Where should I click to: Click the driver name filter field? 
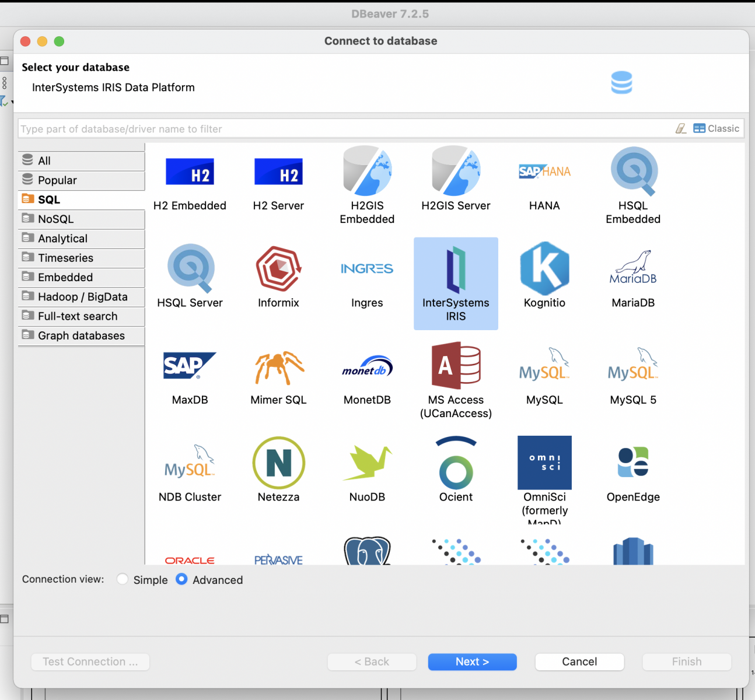tap(292, 128)
